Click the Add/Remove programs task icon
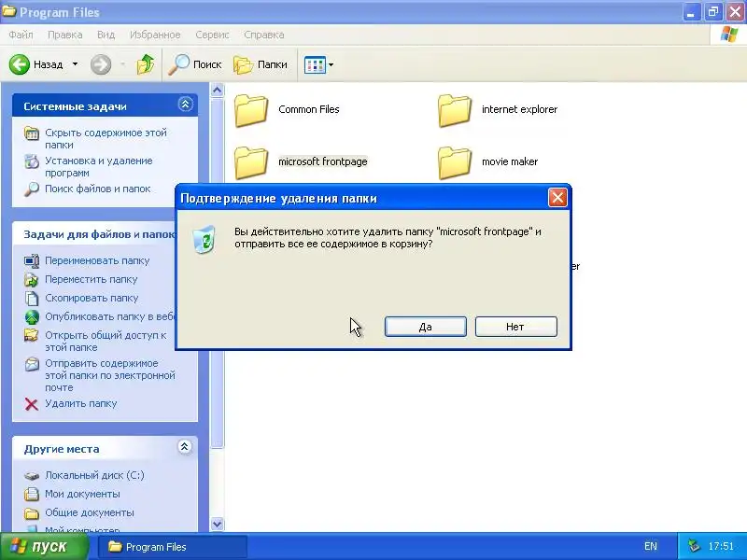This screenshot has height=560, width=747. click(32, 161)
